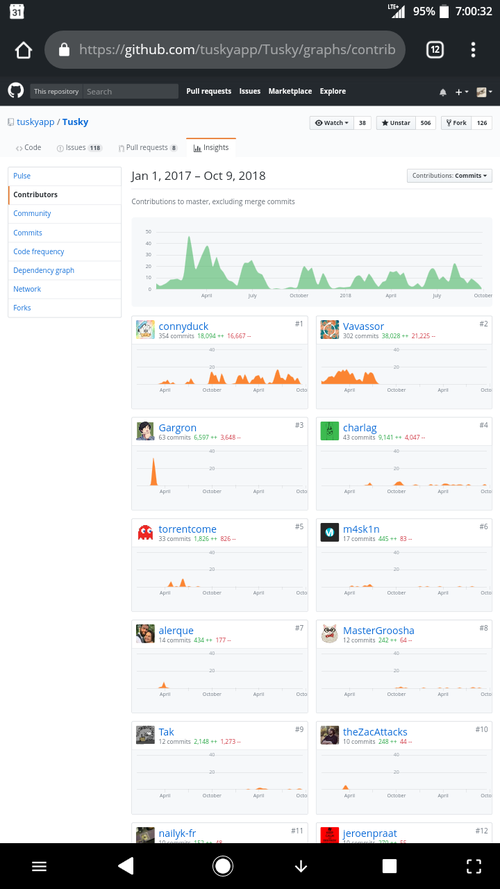500x889 pixels.
Task: Open Dependency graph in the sidebar
Action: coord(65,270)
